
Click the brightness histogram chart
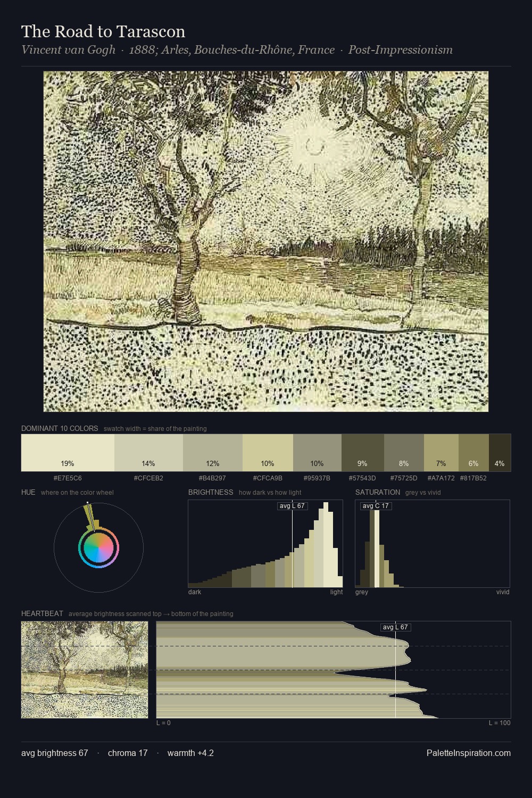point(265,544)
